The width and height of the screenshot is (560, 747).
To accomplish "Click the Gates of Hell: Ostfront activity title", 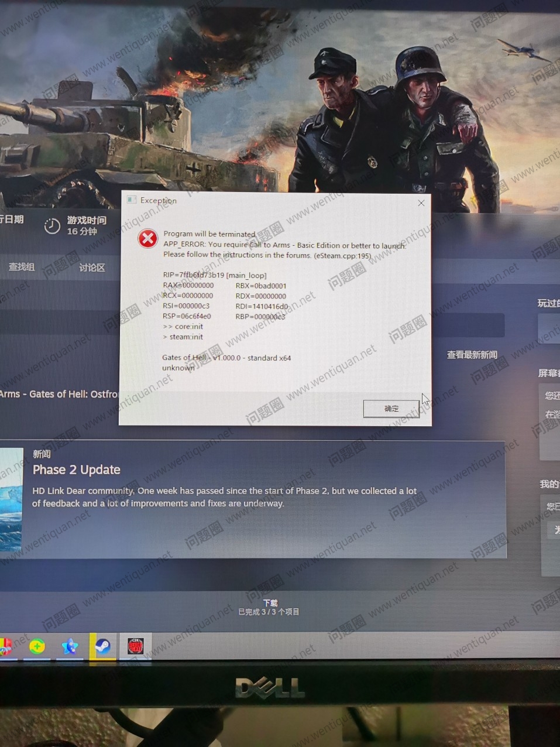I will pos(59,394).
